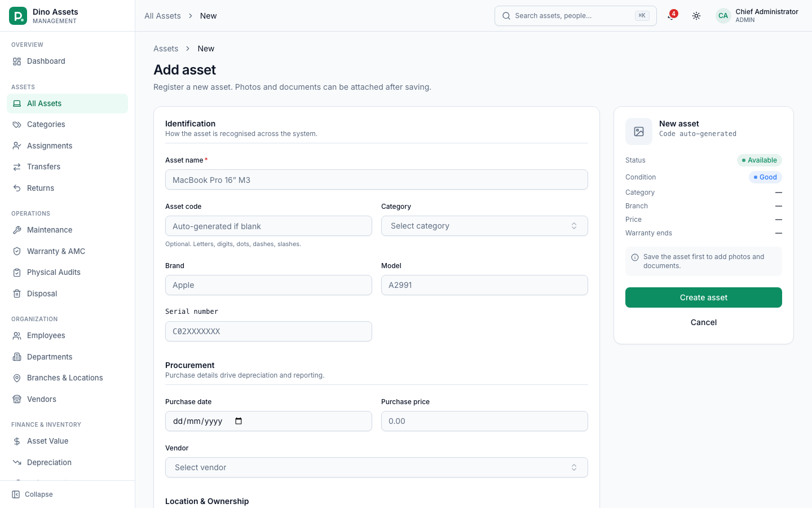Viewport: 812px width, 508px height.
Task: Click the Categories tag icon
Action: coord(17,125)
